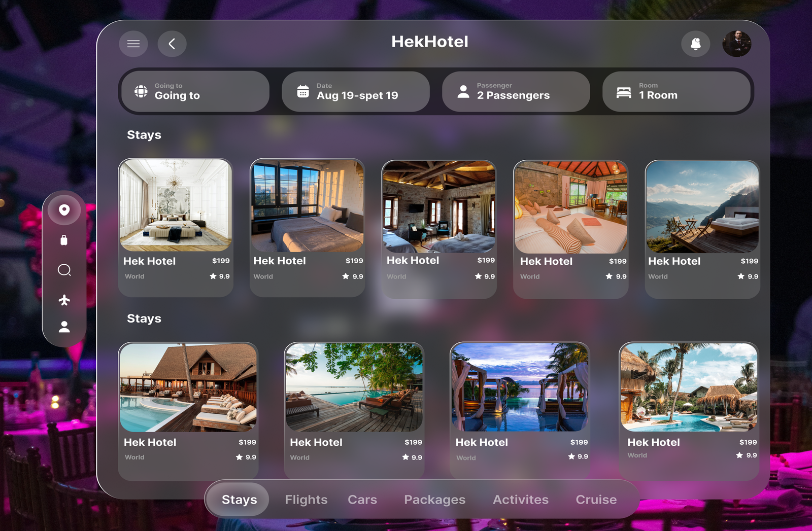Open the person icon in sidebar
This screenshot has width=812, height=531.
(x=64, y=327)
